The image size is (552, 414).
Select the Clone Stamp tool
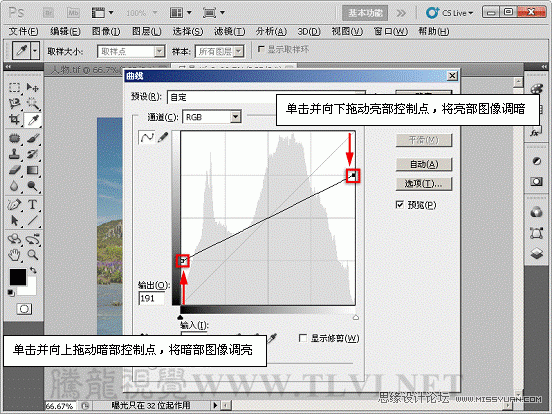tap(14, 154)
